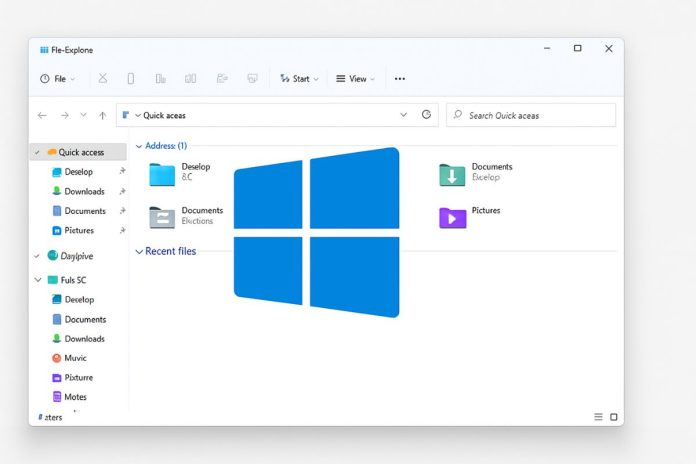This screenshot has width=696, height=464.
Task: Click the gray Documents Elections folder icon
Action: [162, 218]
